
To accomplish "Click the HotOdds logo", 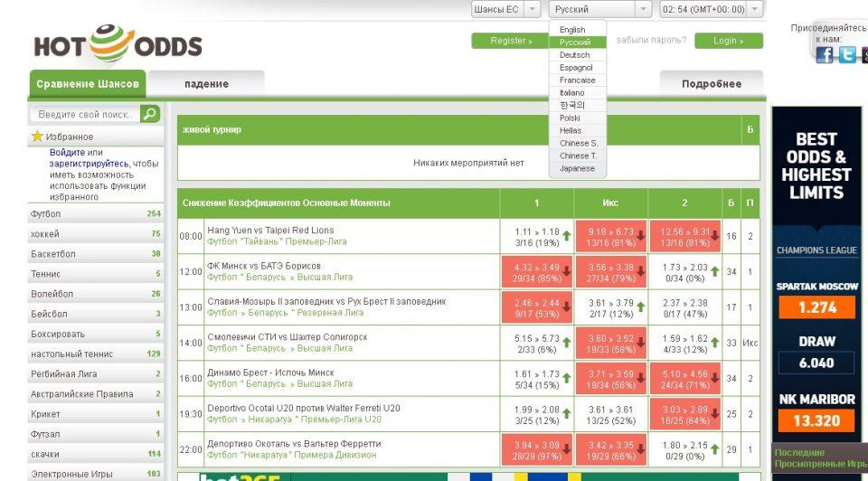I will coord(118,44).
